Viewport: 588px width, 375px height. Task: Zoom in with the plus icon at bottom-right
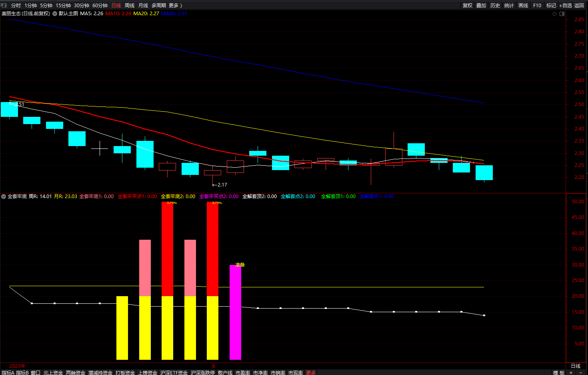click(571, 373)
